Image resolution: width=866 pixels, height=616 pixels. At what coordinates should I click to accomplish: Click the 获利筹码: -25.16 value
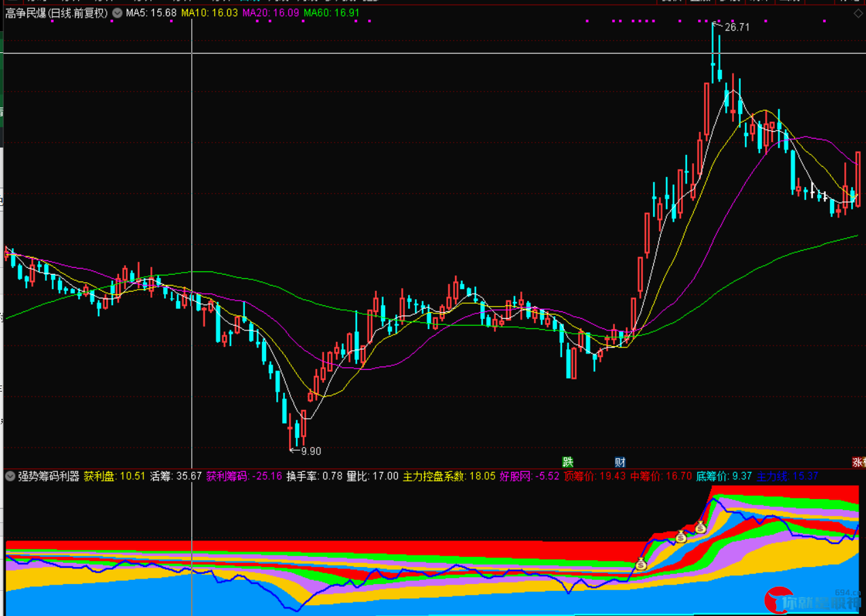tap(244, 476)
